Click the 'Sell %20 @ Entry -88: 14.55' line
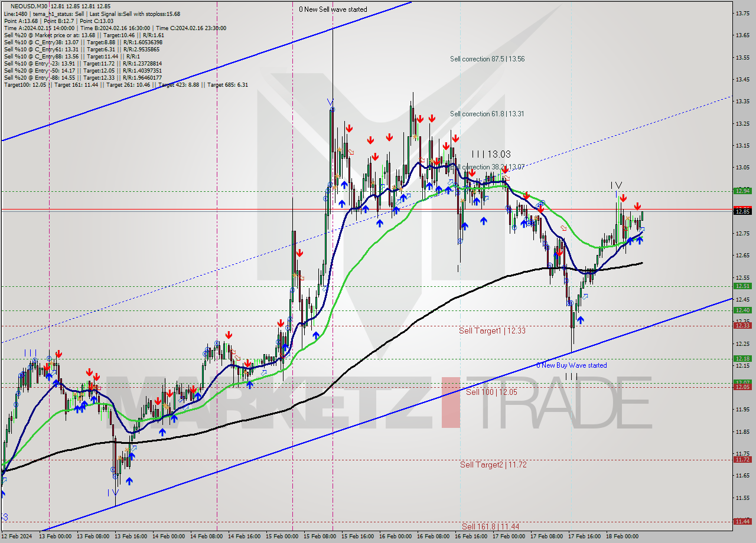 pos(83,77)
